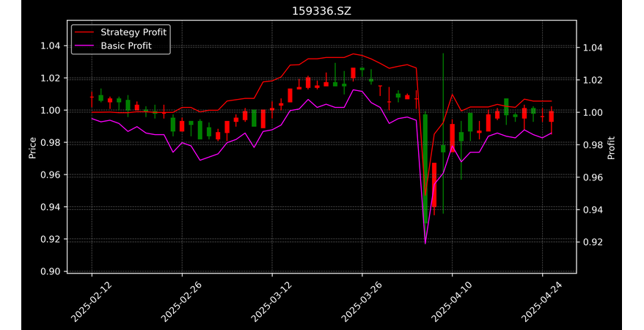Select the 1.00 tick on the Price axis
The width and height of the screenshot is (644, 330).
point(50,111)
